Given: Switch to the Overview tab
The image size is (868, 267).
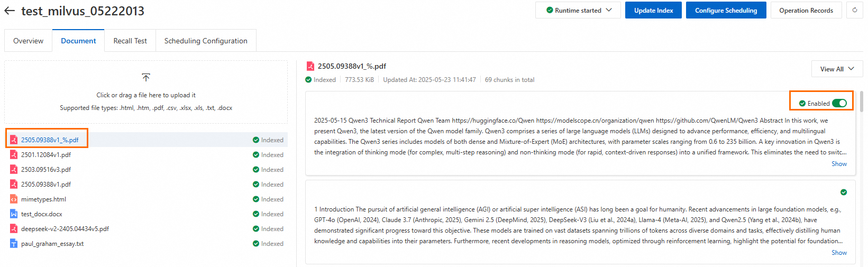Looking at the screenshot, I should click(29, 41).
